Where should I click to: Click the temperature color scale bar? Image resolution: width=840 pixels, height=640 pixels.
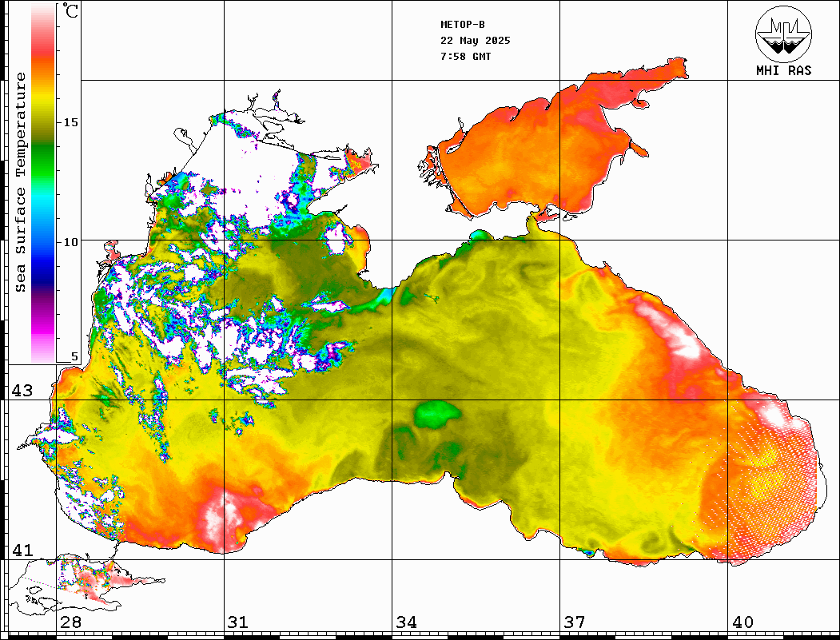click(x=43, y=183)
